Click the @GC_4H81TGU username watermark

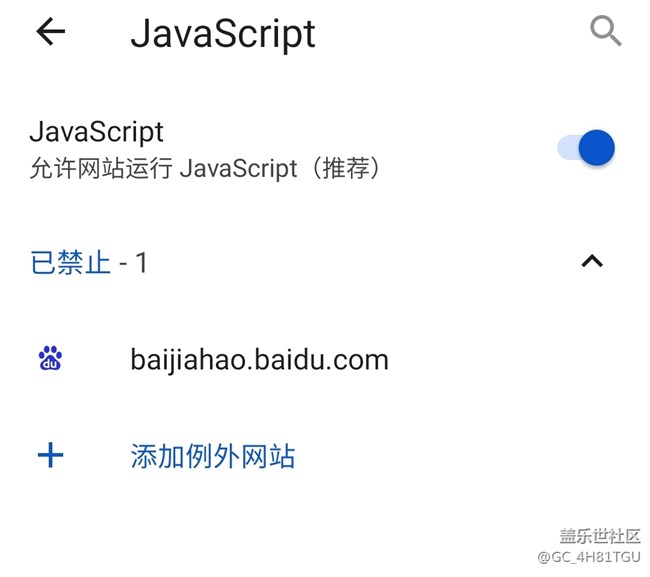pyautogui.click(x=588, y=557)
